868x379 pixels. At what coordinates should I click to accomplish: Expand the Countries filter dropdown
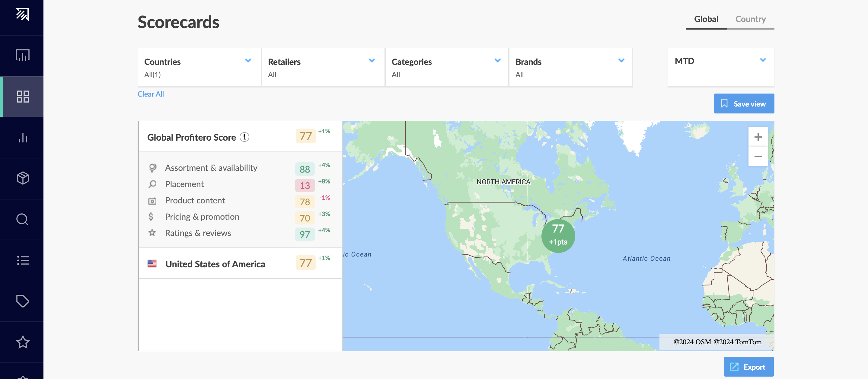[x=199, y=67]
